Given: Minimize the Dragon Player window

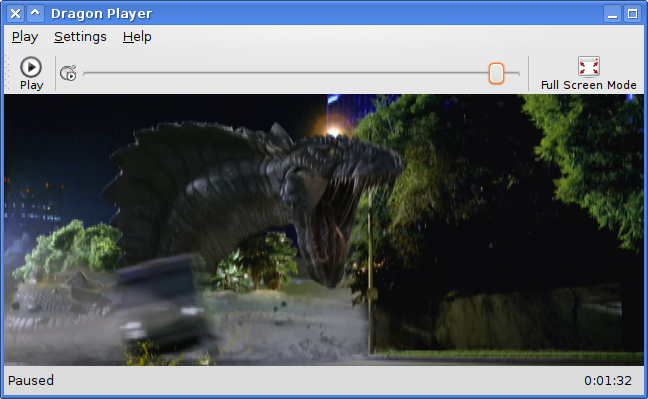Looking at the screenshot, I should tap(612, 14).
